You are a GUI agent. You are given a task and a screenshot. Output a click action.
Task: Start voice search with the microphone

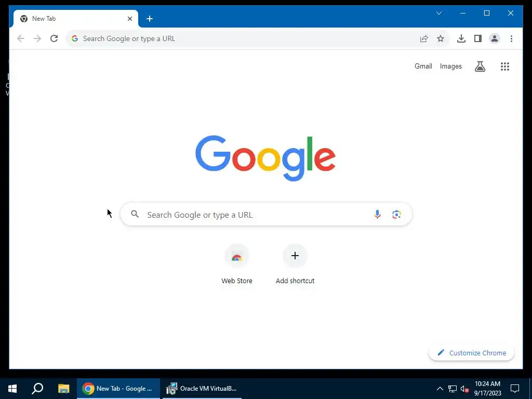377,214
